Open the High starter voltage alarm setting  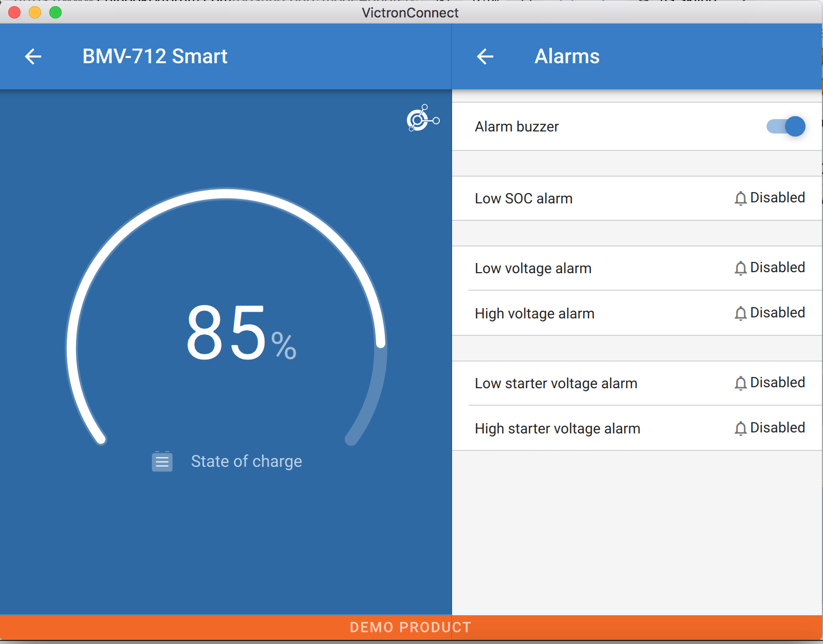(637, 428)
